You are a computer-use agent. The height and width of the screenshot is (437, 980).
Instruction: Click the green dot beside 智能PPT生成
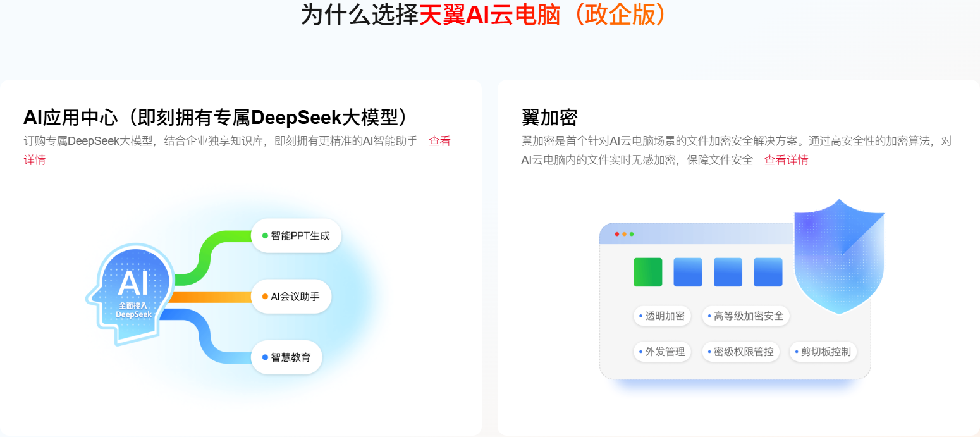[x=265, y=236]
